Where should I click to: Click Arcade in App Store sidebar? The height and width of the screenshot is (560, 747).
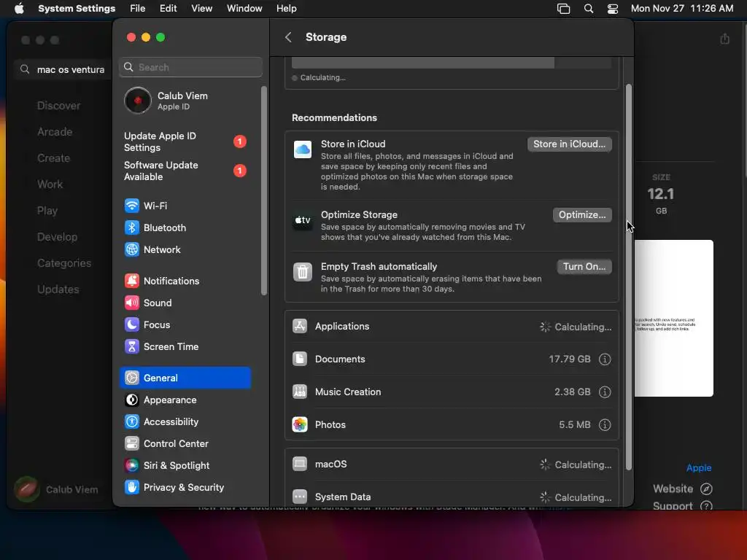(55, 132)
